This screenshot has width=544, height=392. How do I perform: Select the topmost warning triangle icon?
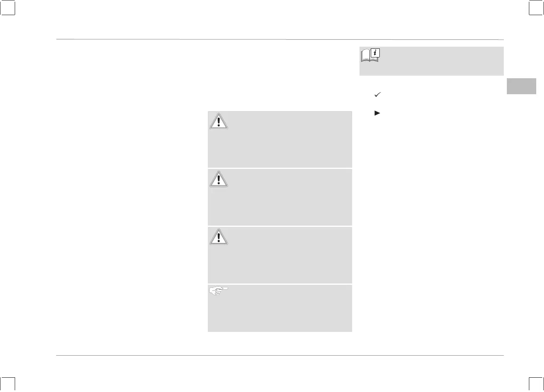(x=219, y=121)
